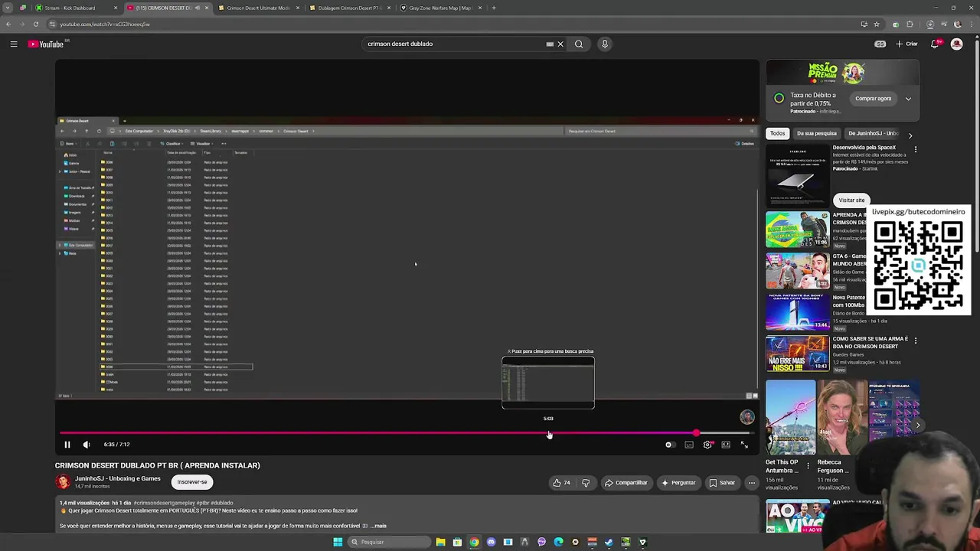Screen dimensions: 980x551
Task: Open the Windows Start menu
Action: point(338,542)
